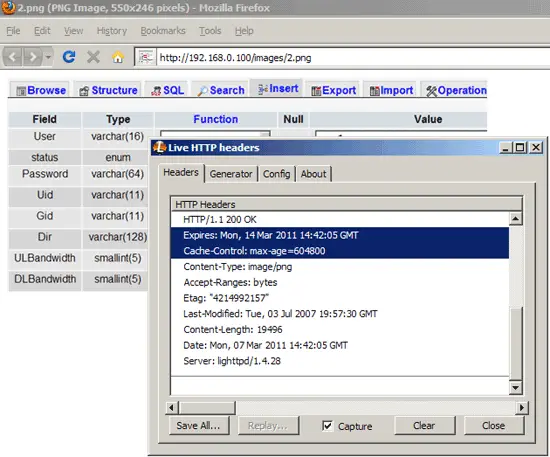
Task: Maximize the Live HTTP headers window
Action: [520, 148]
